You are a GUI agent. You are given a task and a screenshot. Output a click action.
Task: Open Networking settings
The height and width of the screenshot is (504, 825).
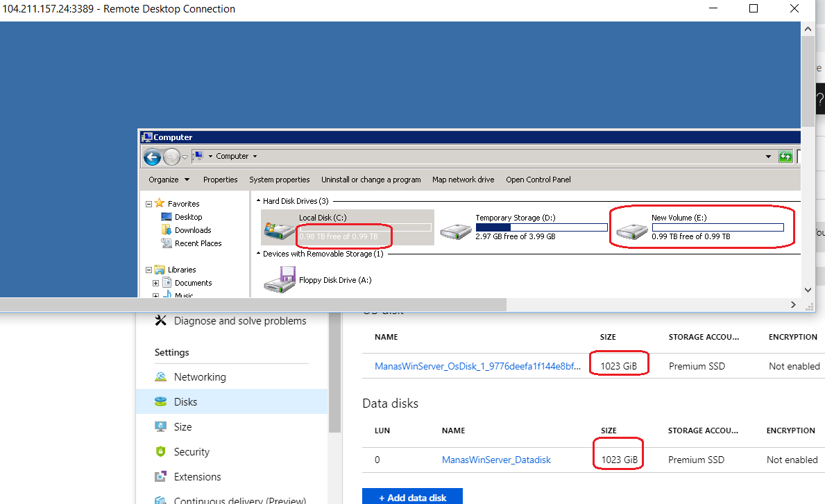click(200, 377)
